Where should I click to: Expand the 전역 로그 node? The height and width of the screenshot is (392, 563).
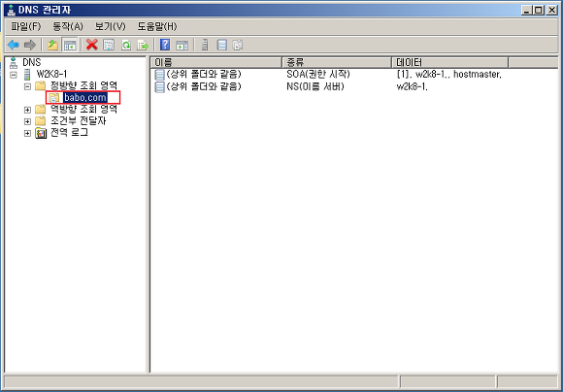[27, 134]
